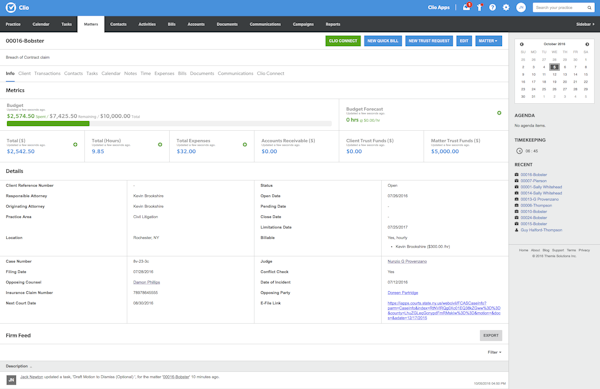Click the 9.85 Total Hours value
This screenshot has height=389, width=600.
pyautogui.click(x=98, y=151)
